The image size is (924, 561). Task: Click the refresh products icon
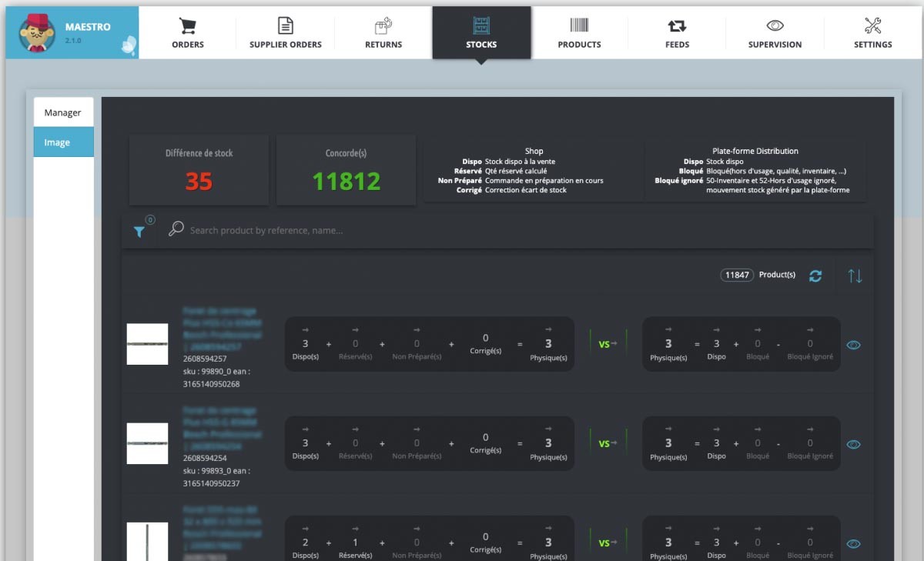[815, 275]
